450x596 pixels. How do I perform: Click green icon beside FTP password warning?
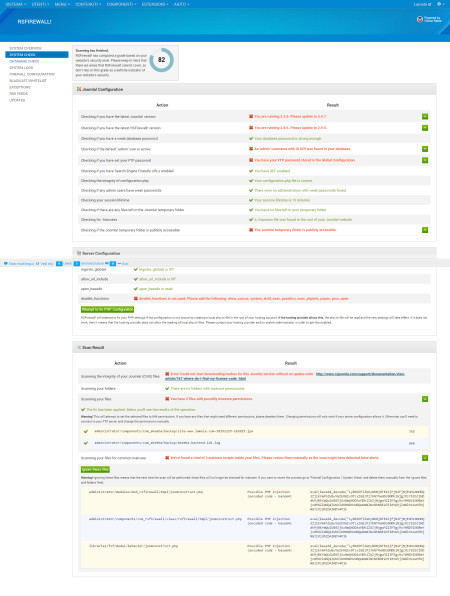(425, 160)
